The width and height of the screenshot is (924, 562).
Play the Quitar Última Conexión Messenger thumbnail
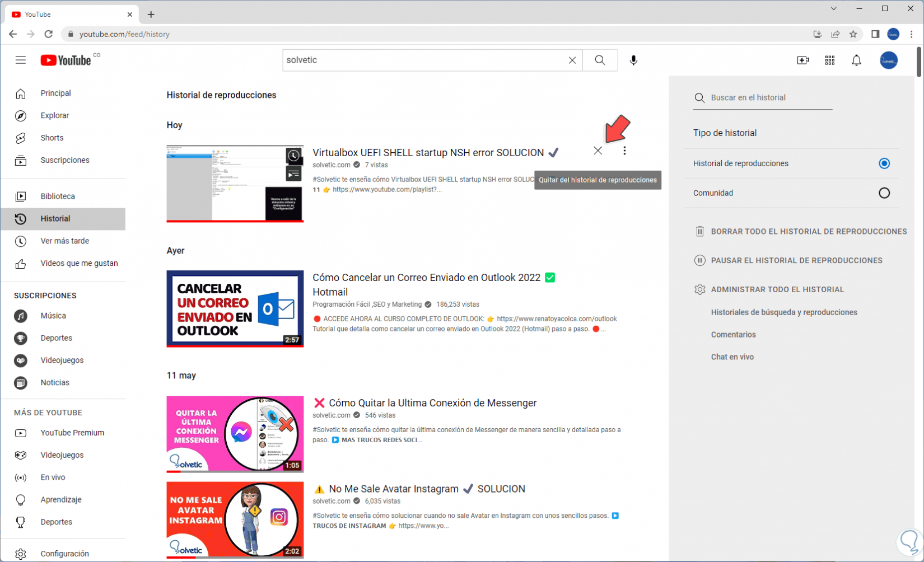235,434
